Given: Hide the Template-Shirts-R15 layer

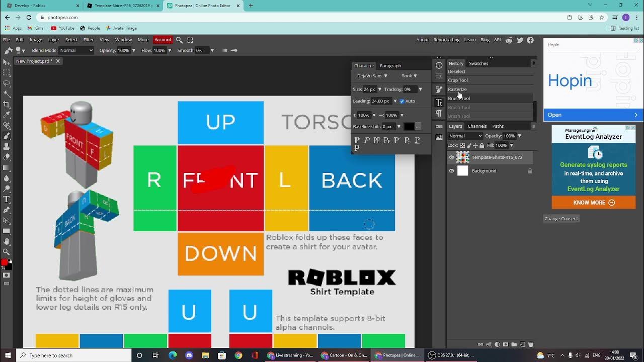Looking at the screenshot, I should point(451,157).
